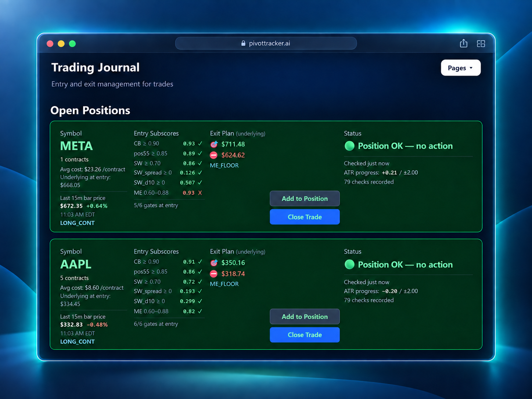Click the share icon in browser toolbar

pyautogui.click(x=464, y=43)
